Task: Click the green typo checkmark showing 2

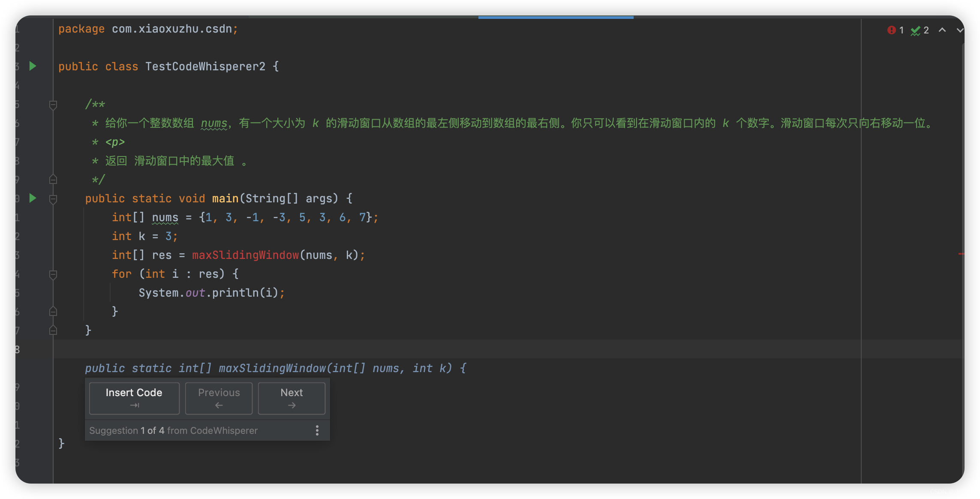Action: pos(916,30)
